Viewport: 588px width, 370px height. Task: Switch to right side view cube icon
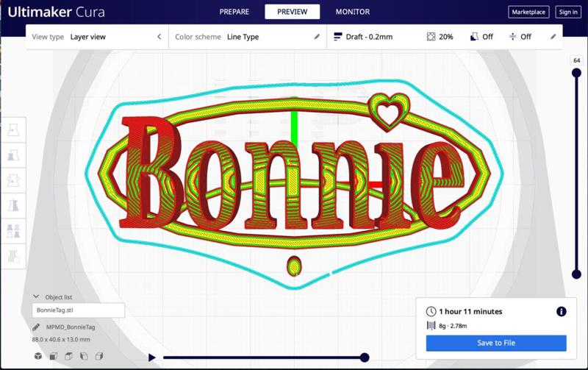click(x=99, y=356)
